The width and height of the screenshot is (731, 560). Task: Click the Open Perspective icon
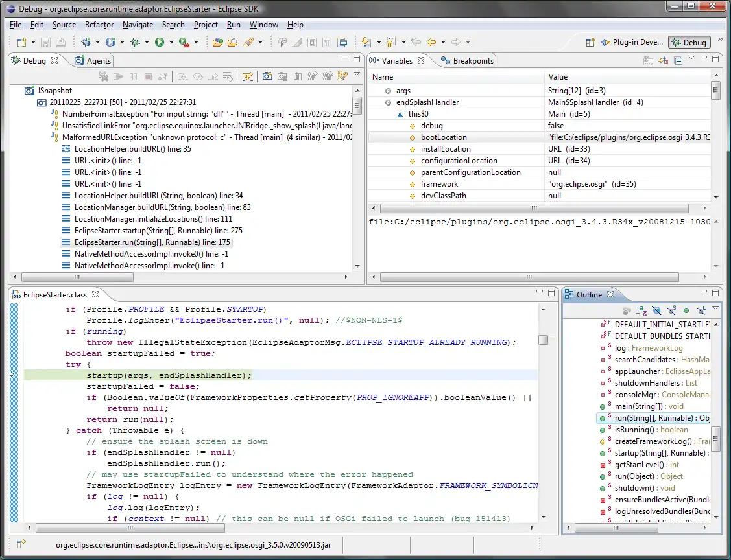(590, 42)
